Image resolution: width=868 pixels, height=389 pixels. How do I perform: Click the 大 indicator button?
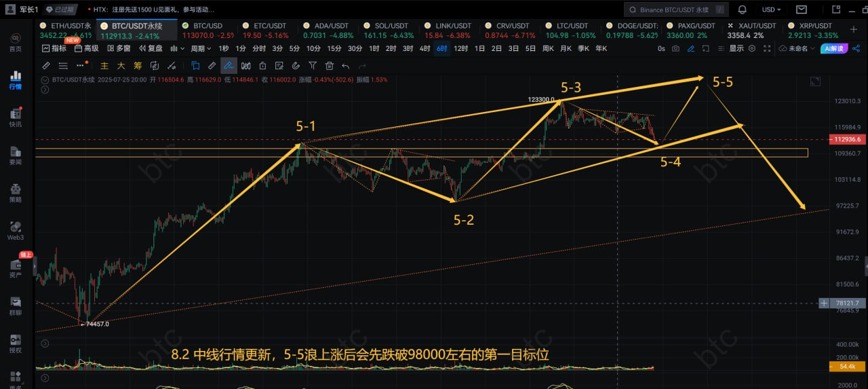[x=121, y=65]
